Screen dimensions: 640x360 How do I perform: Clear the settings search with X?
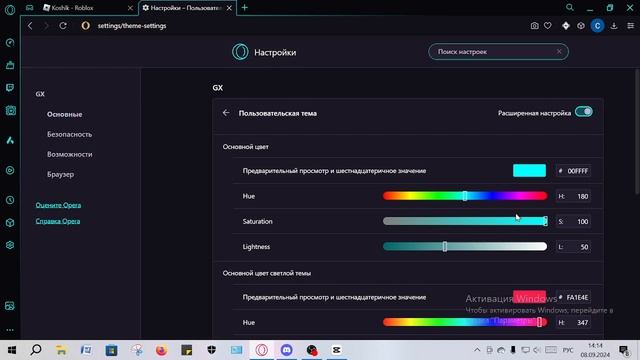[559, 51]
